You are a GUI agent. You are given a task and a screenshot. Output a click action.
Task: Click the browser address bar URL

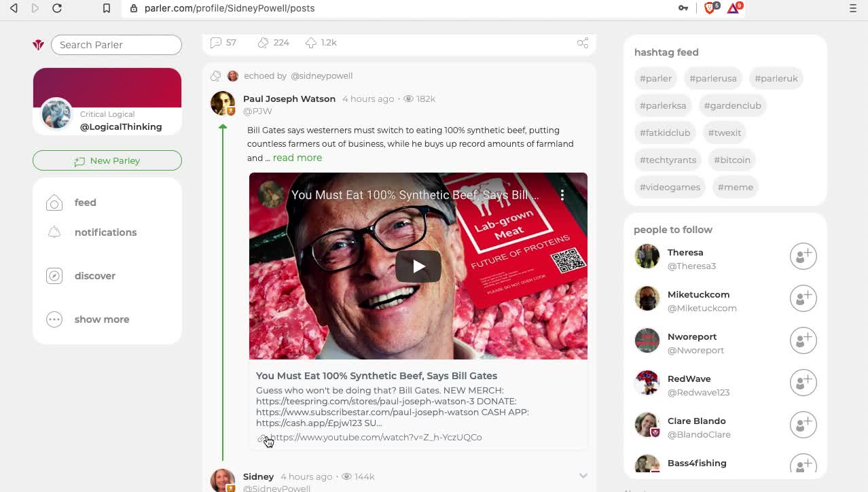[x=230, y=8]
